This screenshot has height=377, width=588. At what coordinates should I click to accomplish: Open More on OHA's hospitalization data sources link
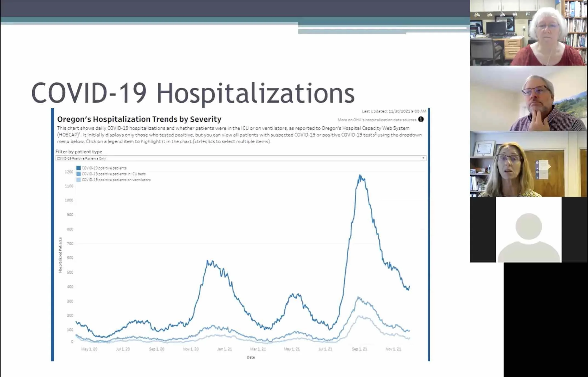pyautogui.click(x=377, y=120)
